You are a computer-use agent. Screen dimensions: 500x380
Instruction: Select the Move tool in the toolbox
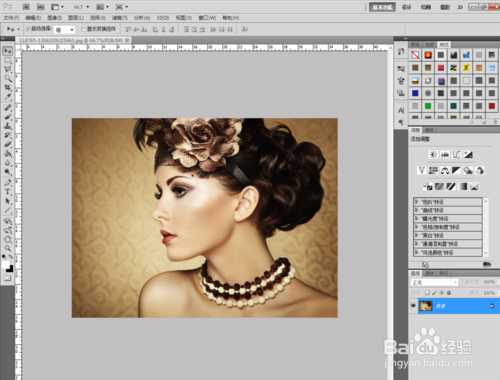click(x=7, y=51)
